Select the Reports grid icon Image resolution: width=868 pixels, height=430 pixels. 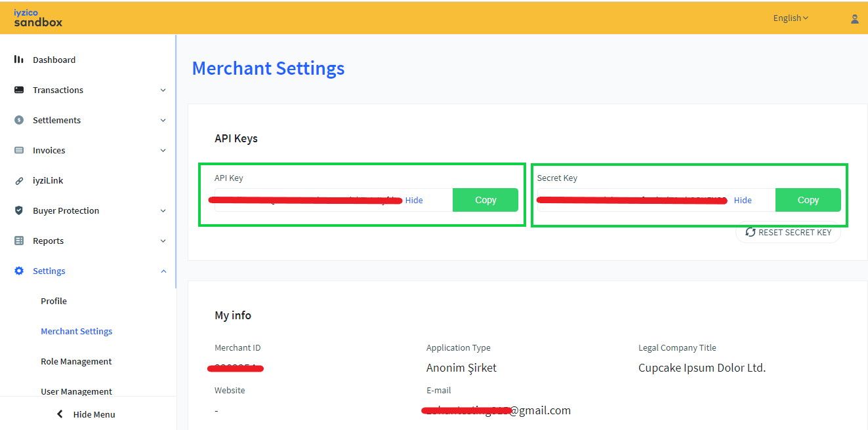[20, 241]
